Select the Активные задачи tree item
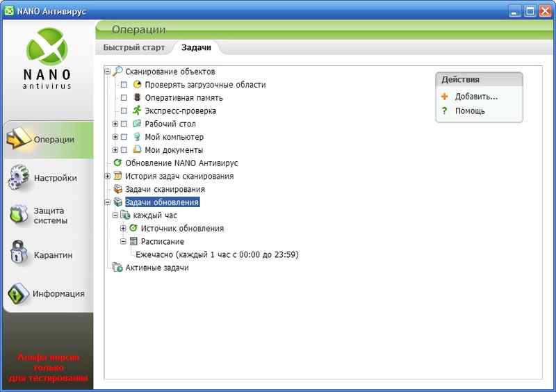The height and width of the screenshot is (392, 556). 156,268
